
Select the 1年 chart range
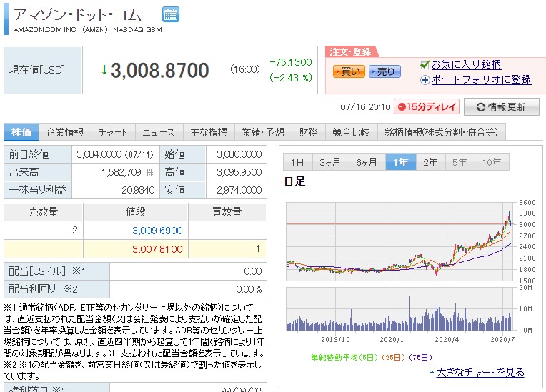pyautogui.click(x=401, y=162)
